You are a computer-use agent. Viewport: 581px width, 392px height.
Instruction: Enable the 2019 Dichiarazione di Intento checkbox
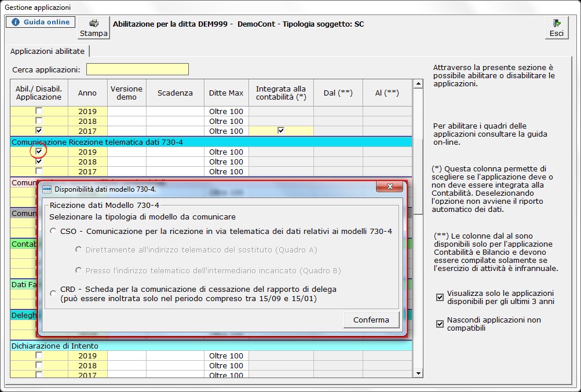39,356
